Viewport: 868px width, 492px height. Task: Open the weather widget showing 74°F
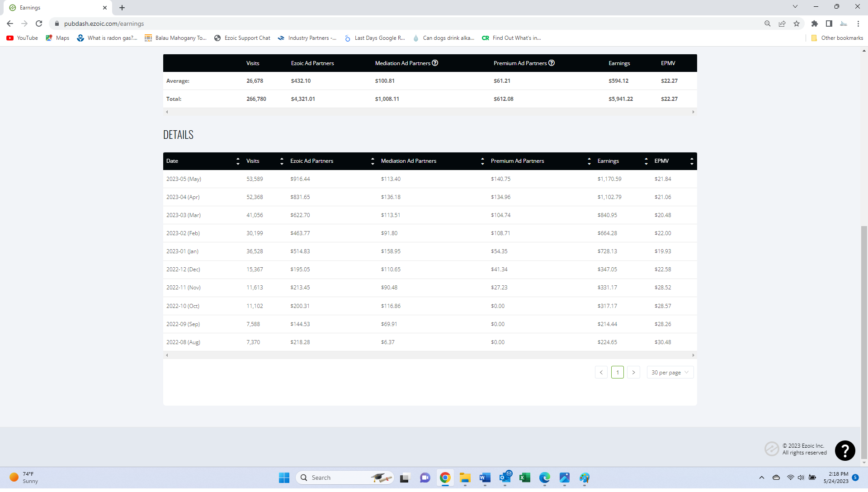(x=24, y=478)
